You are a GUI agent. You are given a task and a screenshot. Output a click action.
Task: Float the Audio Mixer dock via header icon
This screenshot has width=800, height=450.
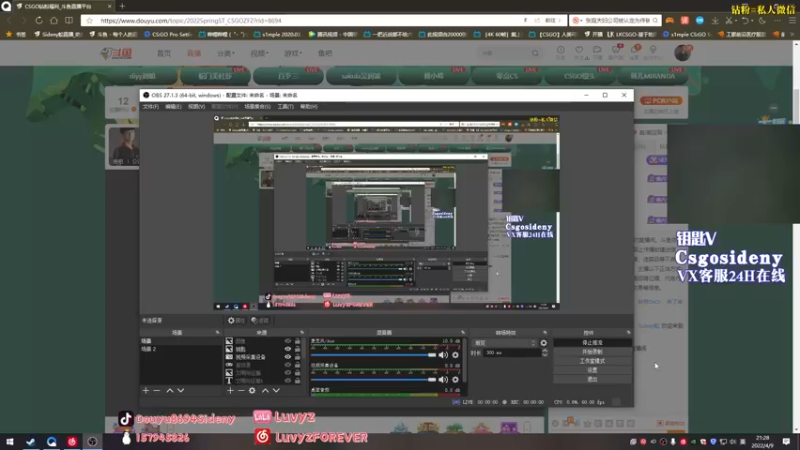463,333
